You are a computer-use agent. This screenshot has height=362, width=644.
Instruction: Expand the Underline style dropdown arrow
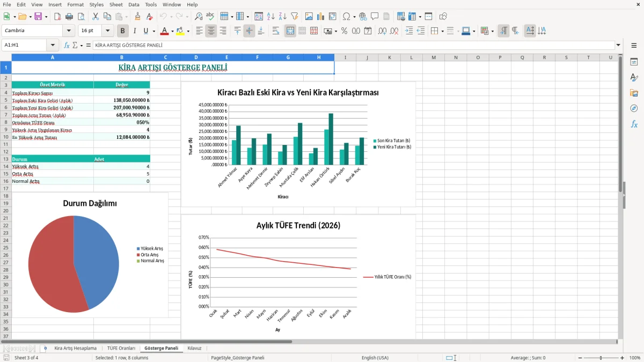(x=153, y=31)
